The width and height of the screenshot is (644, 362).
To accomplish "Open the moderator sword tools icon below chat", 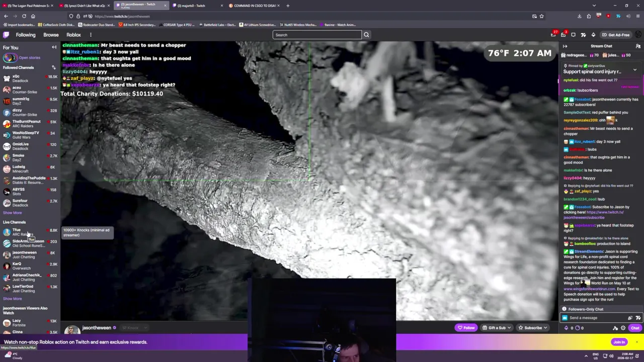I will [x=615, y=328].
